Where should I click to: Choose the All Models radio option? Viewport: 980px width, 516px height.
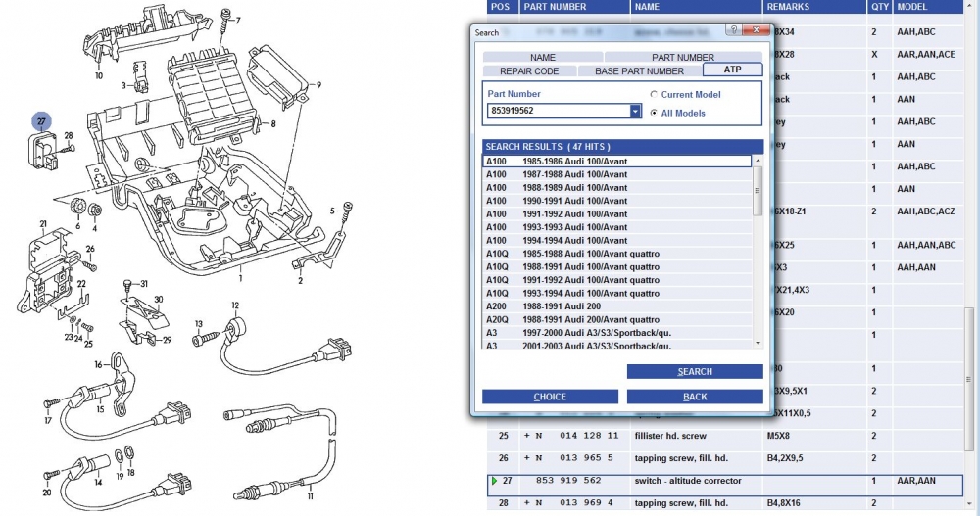click(654, 113)
